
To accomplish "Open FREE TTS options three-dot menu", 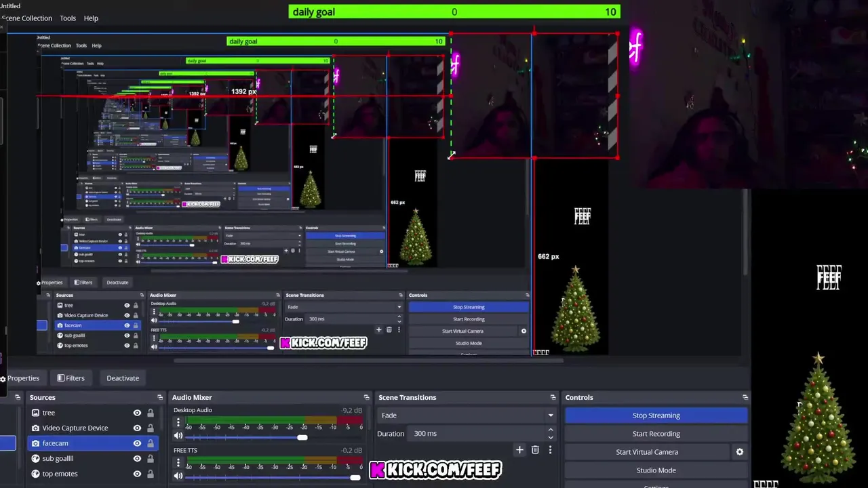I will [178, 463].
